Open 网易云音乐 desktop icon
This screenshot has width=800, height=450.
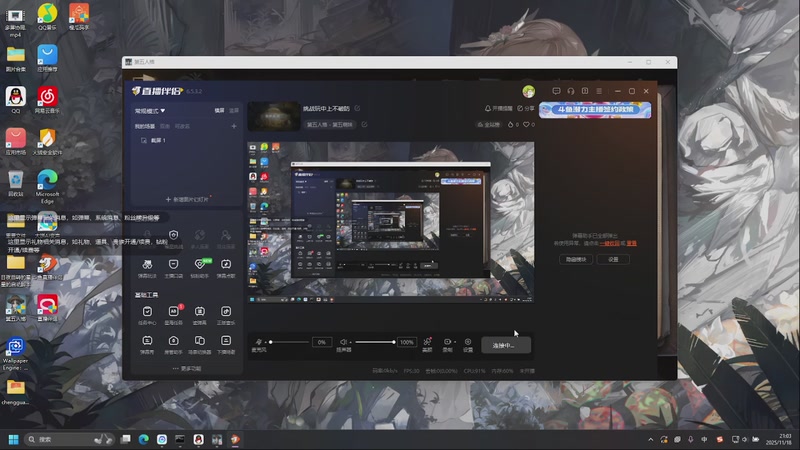coord(47,100)
